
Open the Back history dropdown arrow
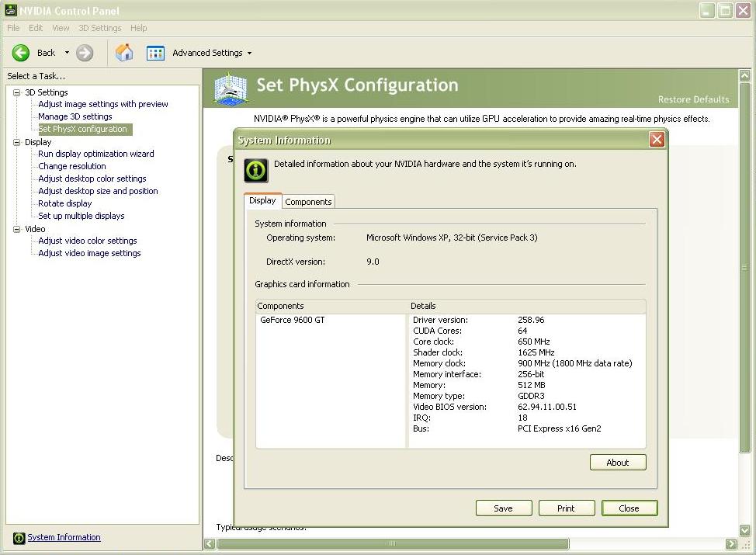click(67, 53)
